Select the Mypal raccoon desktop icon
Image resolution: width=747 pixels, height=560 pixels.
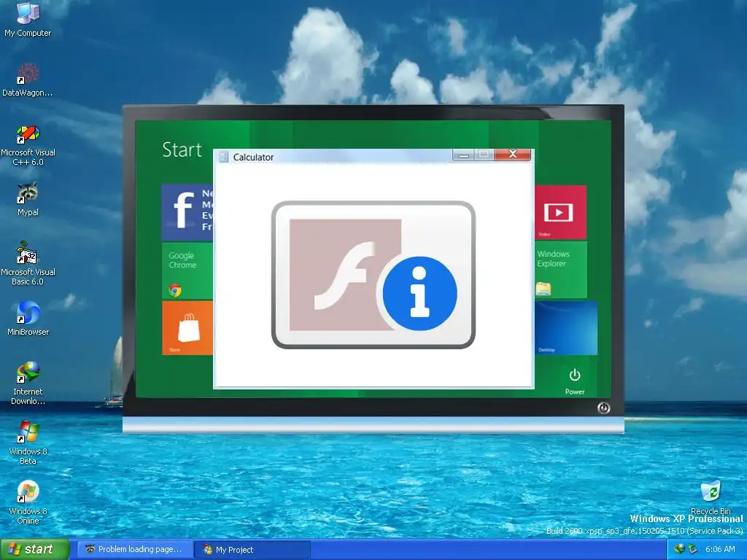point(28,199)
